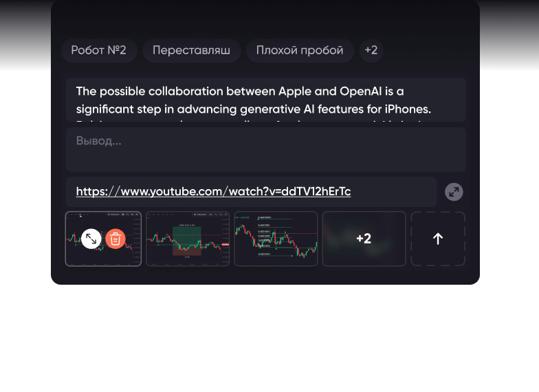539x392 pixels.
Task: Focus the Вывод input field
Action: (x=266, y=149)
